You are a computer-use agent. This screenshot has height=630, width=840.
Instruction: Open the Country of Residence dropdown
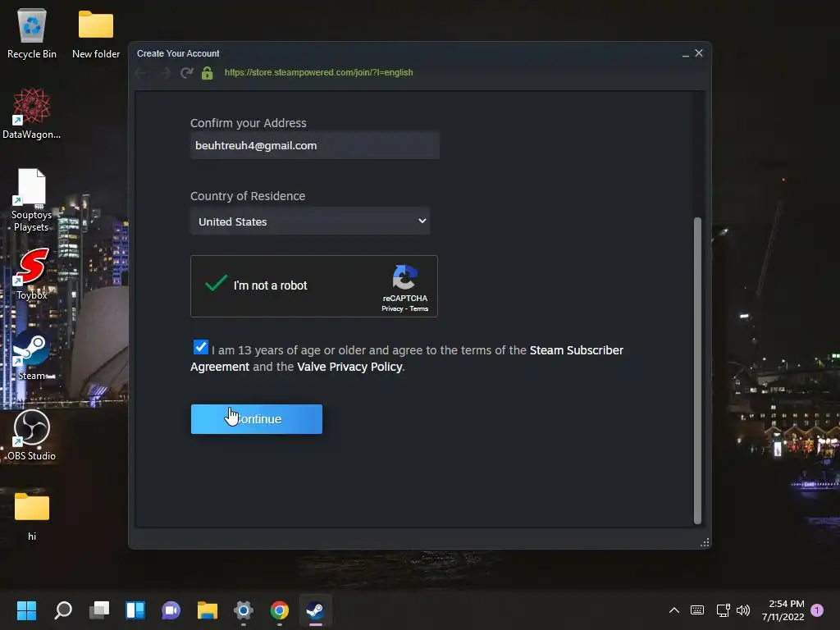click(x=310, y=221)
